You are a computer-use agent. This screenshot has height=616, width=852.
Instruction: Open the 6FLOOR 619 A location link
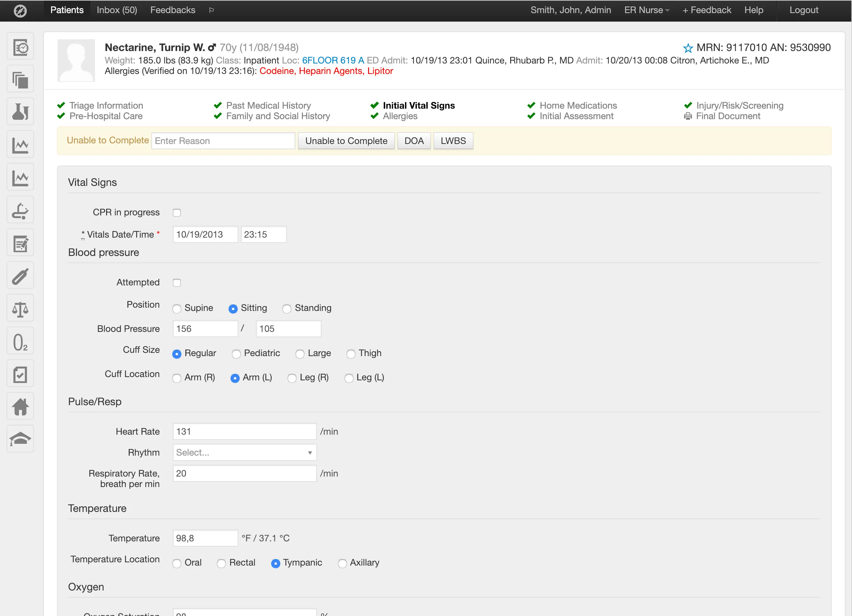332,60
